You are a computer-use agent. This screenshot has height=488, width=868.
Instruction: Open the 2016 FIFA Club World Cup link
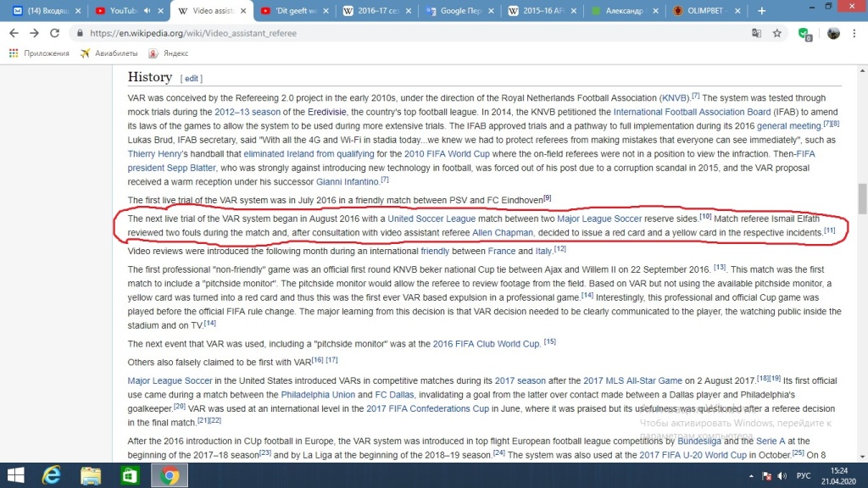[x=486, y=344]
